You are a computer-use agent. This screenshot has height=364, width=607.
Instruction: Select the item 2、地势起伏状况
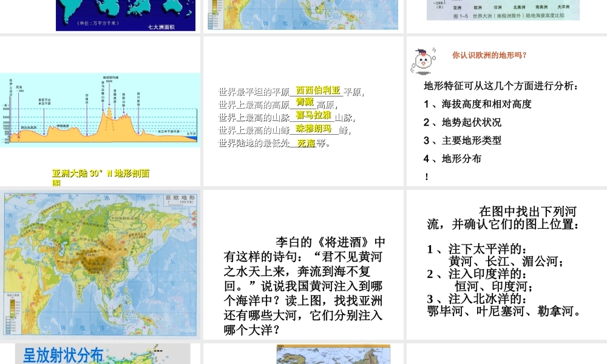(x=462, y=122)
